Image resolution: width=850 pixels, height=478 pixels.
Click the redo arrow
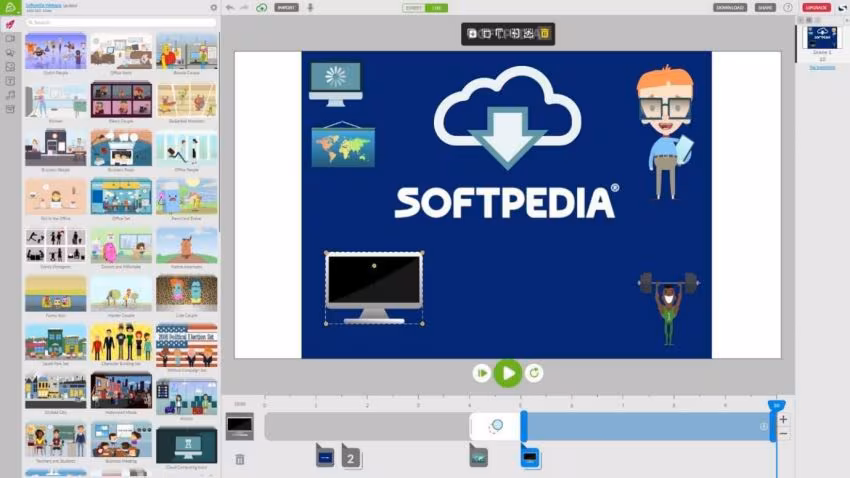pos(244,8)
